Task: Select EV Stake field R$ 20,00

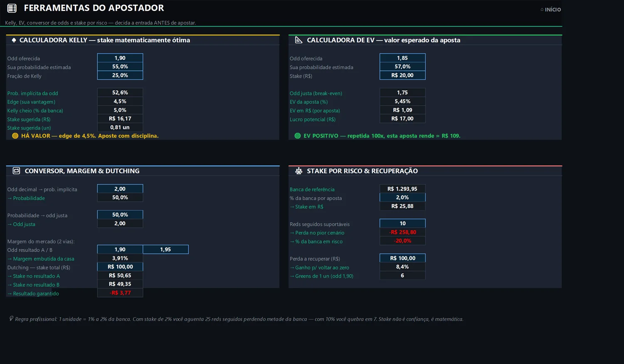Action: click(403, 75)
